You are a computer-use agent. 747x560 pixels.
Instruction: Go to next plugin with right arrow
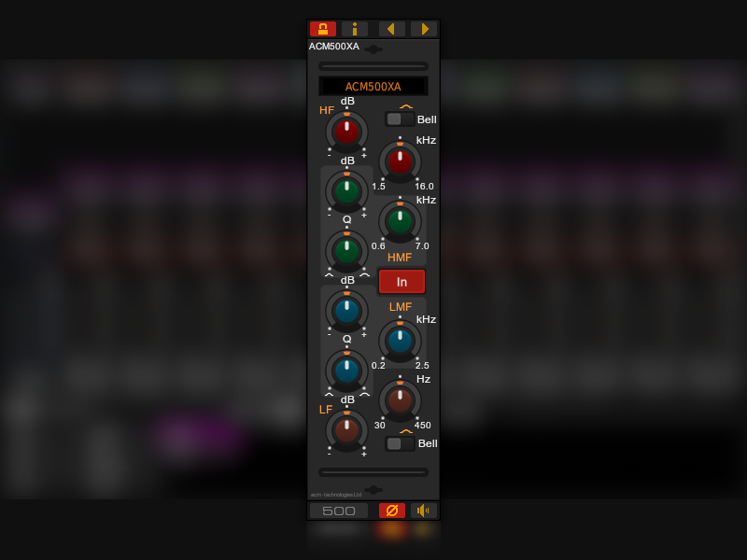tap(424, 29)
